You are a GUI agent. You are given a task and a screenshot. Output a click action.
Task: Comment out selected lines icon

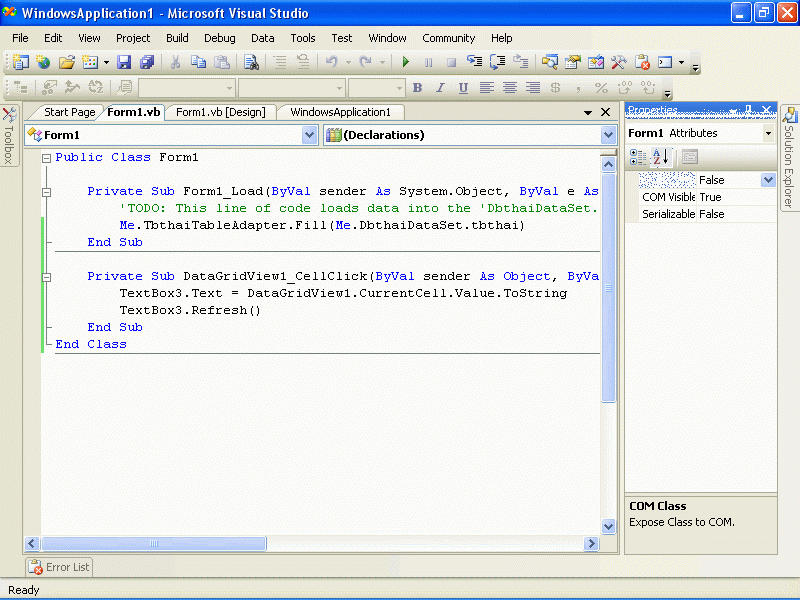[x=280, y=62]
